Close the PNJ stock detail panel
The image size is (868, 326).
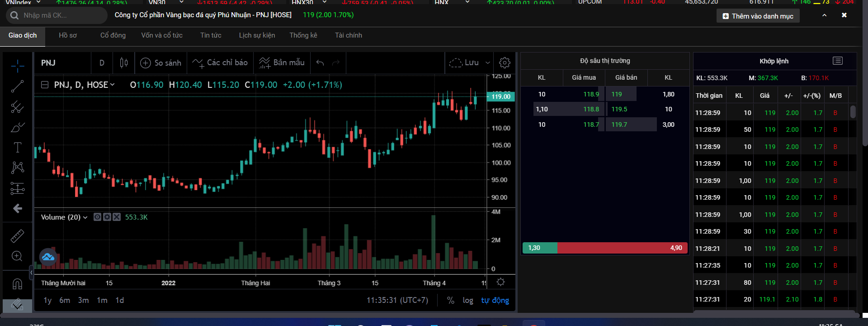[844, 15]
